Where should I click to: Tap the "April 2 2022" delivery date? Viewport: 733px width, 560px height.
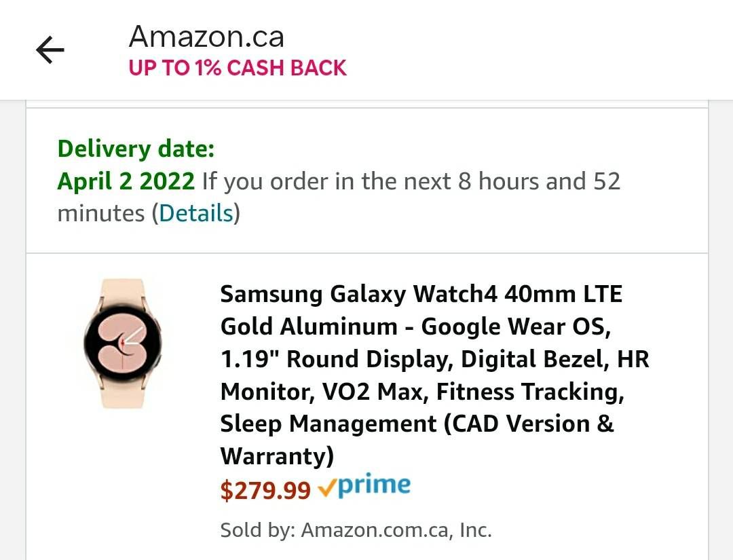coord(126,181)
